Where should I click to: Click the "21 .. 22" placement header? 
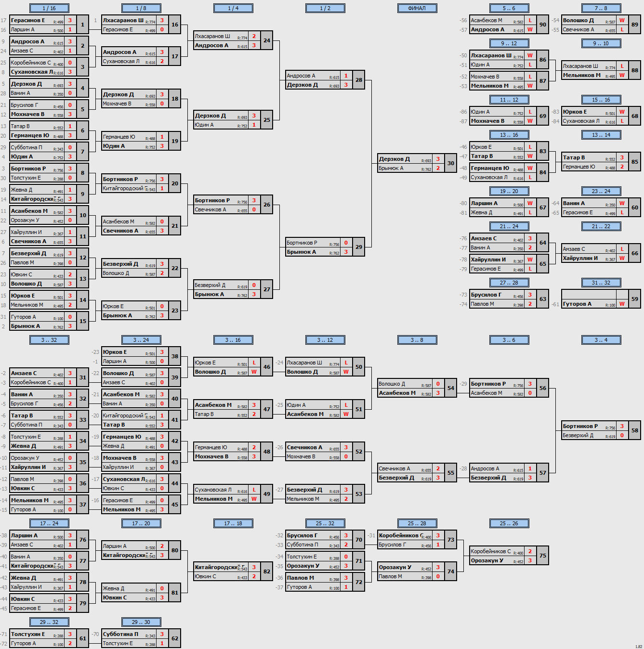pyautogui.click(x=601, y=226)
